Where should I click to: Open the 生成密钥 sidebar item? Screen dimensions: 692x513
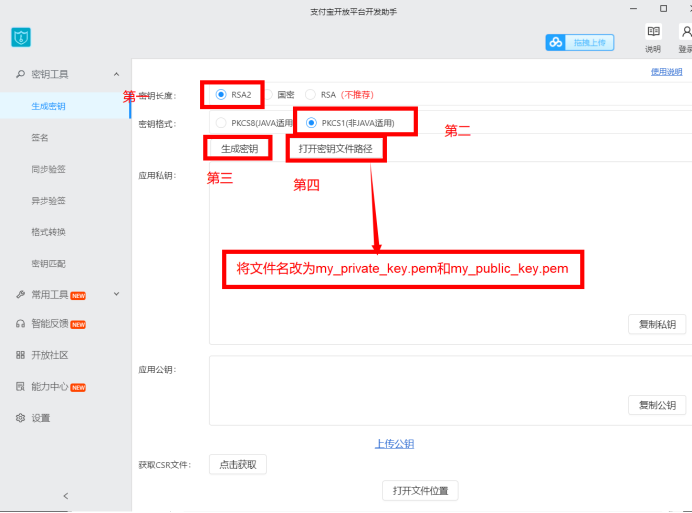[65, 106]
